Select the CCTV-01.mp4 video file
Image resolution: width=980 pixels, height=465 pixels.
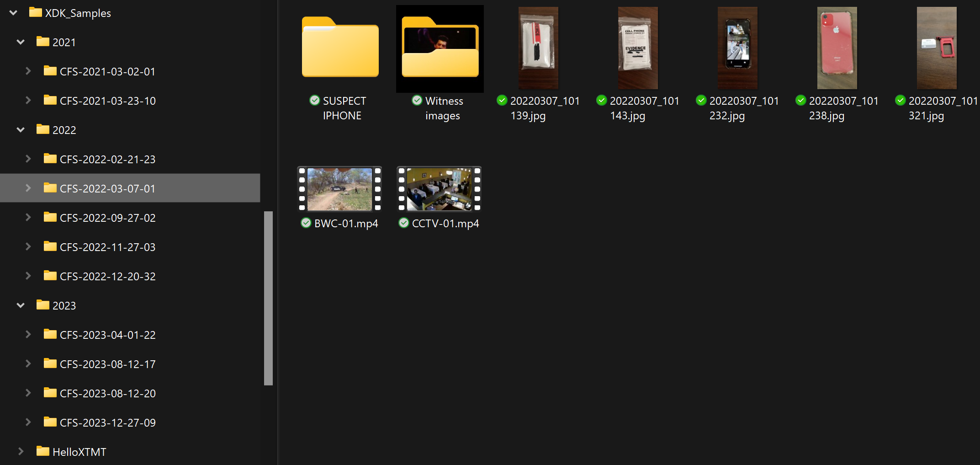click(439, 189)
